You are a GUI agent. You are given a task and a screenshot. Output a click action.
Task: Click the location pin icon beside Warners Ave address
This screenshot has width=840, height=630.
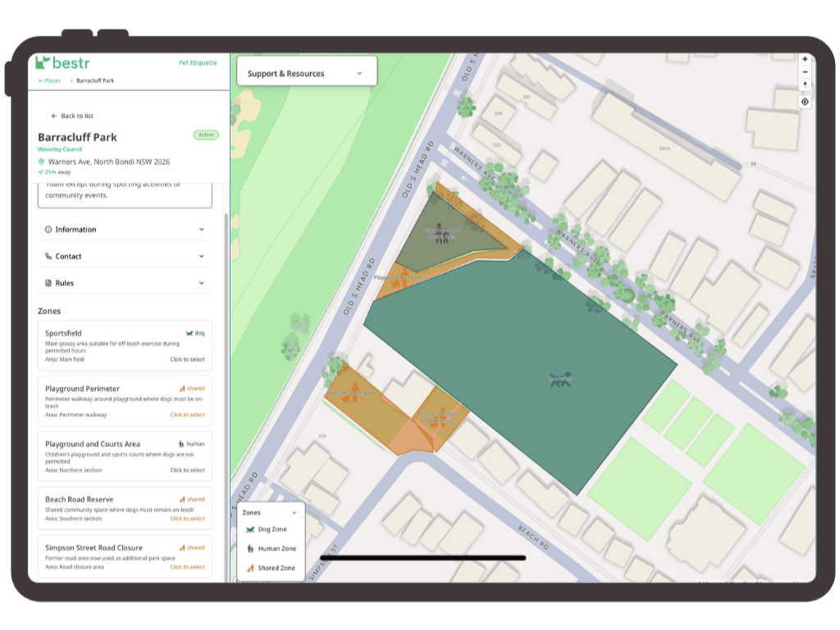[x=41, y=162]
